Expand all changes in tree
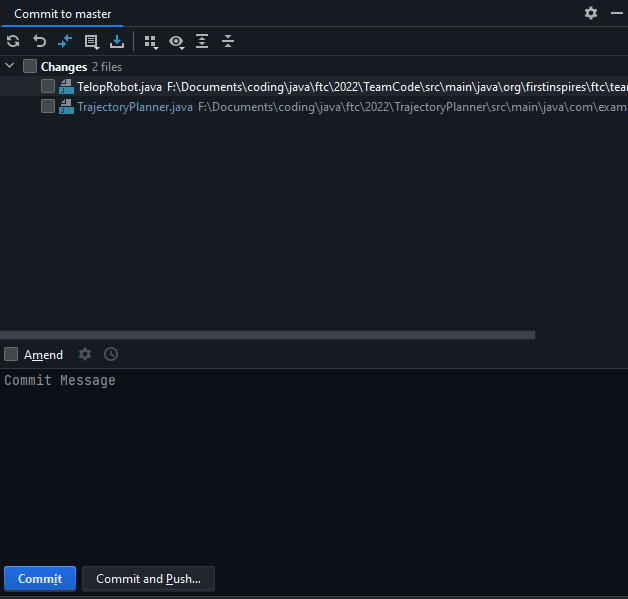Screen dimensions: 628x599 (x=202, y=41)
